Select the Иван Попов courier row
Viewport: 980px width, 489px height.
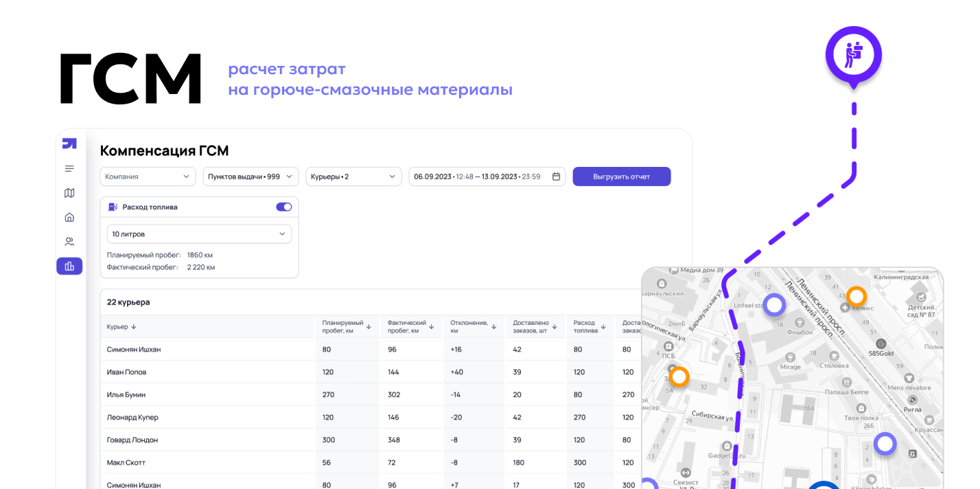pos(127,372)
